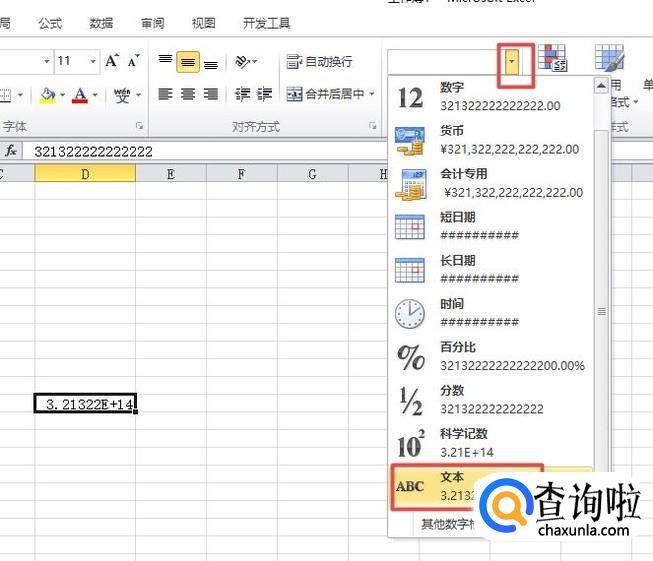
Task: Choose the 数字 number format
Action: pos(491,97)
